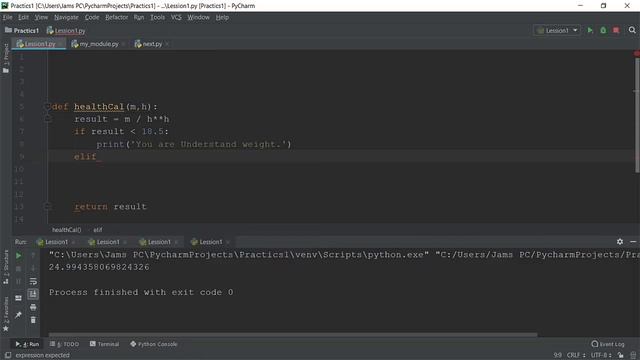
Task: Close the next.py editor tab
Action: click(x=167, y=44)
